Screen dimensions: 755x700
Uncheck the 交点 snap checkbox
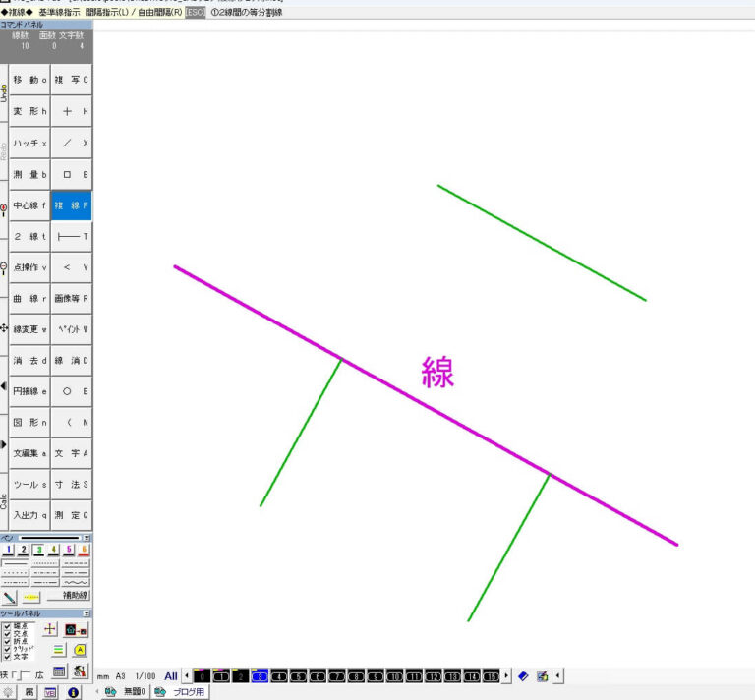point(7,634)
